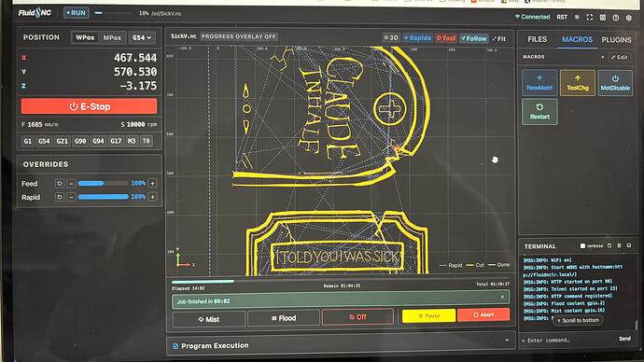Image resolution: width=644 pixels, height=362 pixels.
Task: Click the T0 tool modal chip
Action: [x=147, y=141]
